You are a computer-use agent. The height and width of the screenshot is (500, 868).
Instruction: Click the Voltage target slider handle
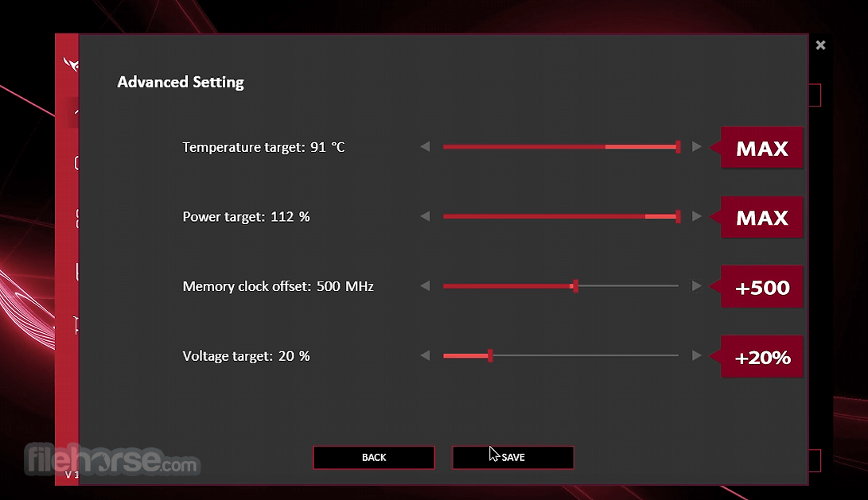[x=490, y=355]
